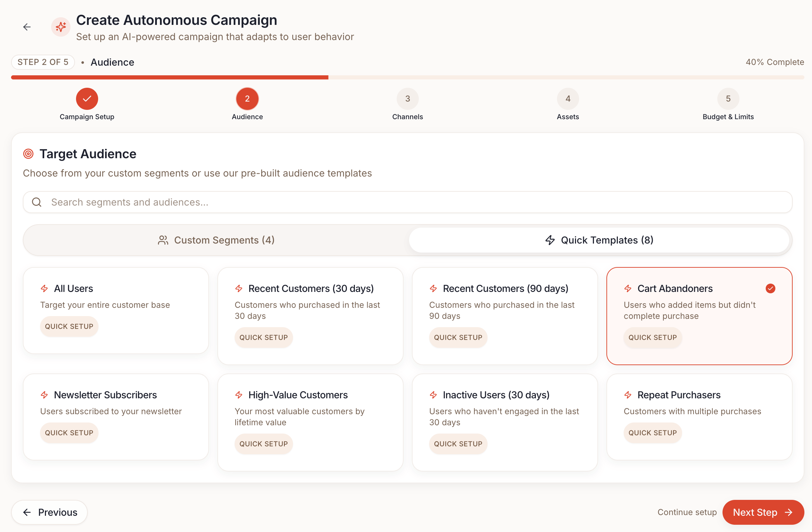Viewport: 812px width, 532px height.
Task: Click the step progress bar
Action: (x=407, y=77)
